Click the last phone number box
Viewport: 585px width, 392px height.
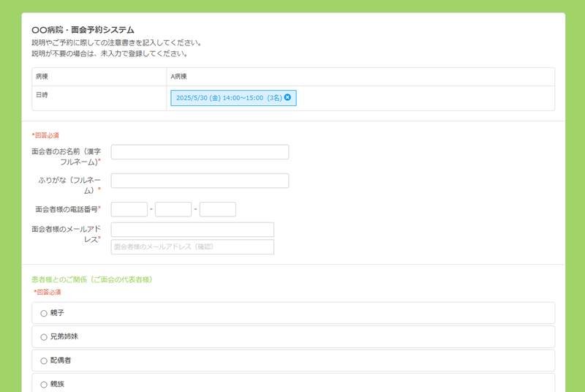218,210
